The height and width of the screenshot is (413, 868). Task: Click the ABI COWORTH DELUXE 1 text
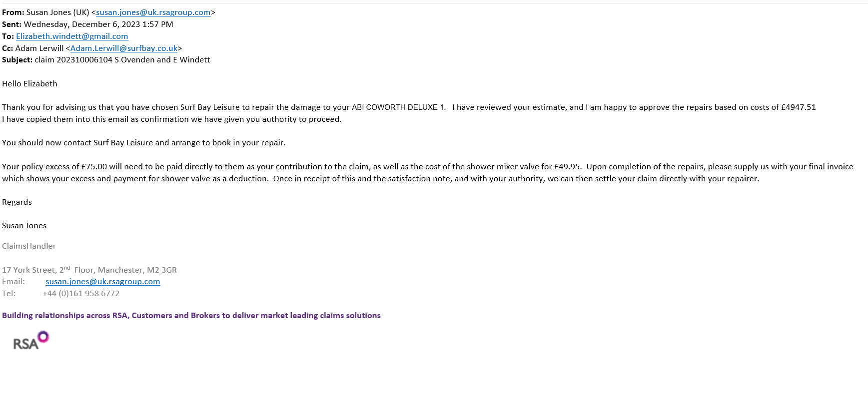point(398,107)
